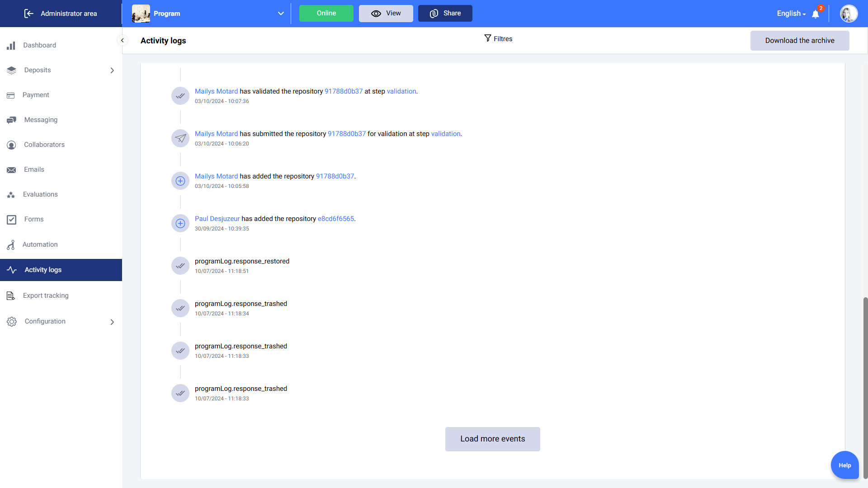Open the Collaborators menu item

click(x=61, y=145)
